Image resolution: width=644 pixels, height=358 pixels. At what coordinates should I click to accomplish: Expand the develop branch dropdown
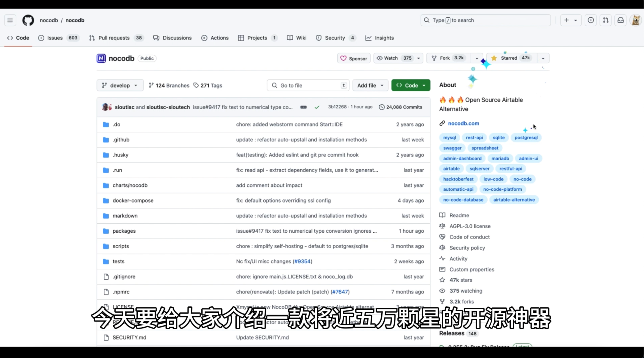(x=120, y=86)
